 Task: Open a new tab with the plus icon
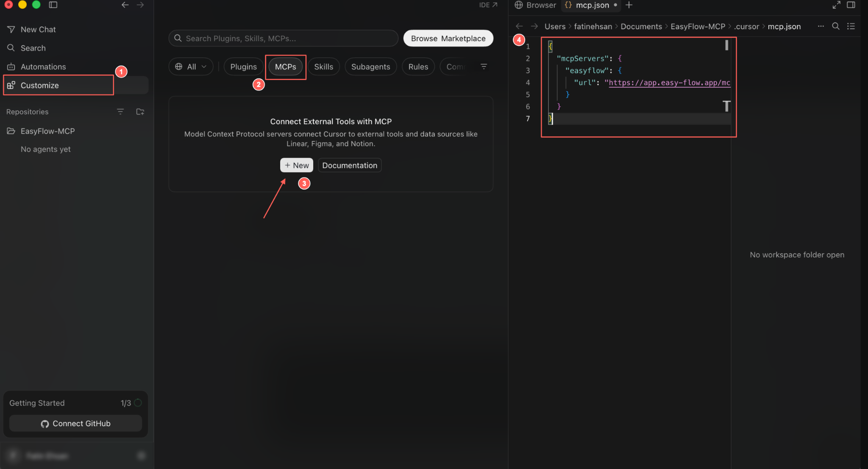pyautogui.click(x=629, y=5)
